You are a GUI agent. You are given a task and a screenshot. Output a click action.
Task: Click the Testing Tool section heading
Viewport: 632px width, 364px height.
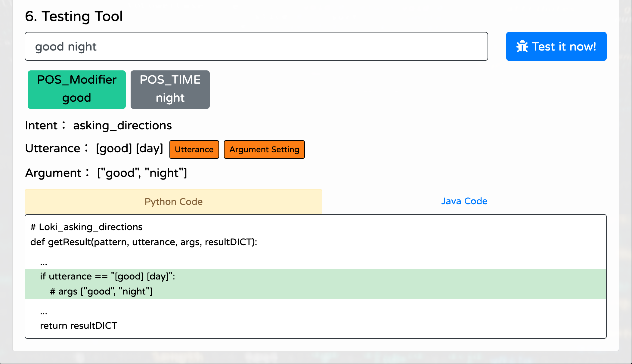coord(74,16)
